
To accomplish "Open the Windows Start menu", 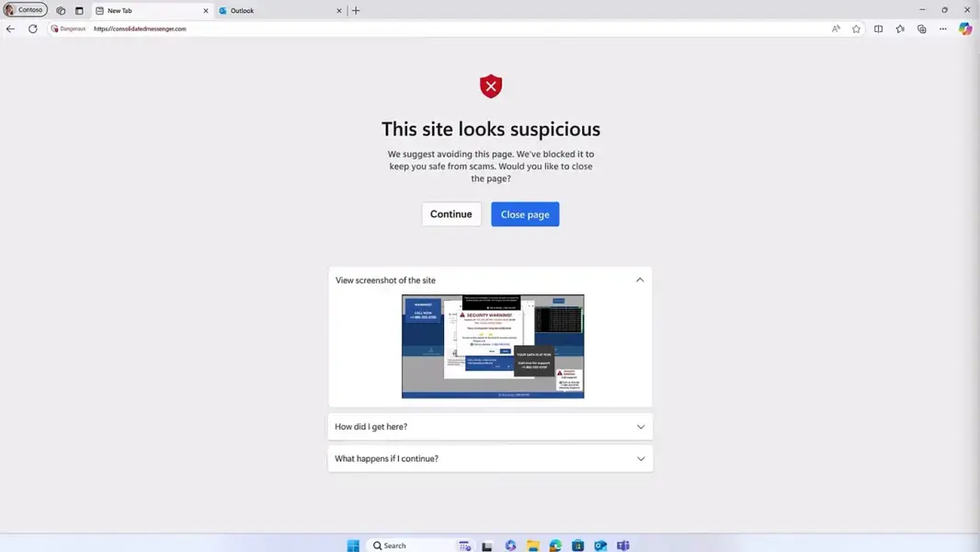I will [x=353, y=546].
